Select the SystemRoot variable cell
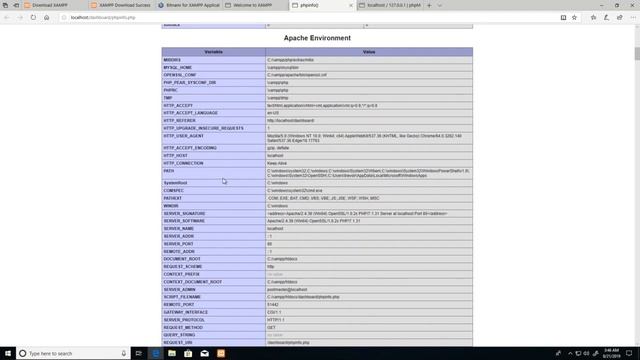 [213, 183]
